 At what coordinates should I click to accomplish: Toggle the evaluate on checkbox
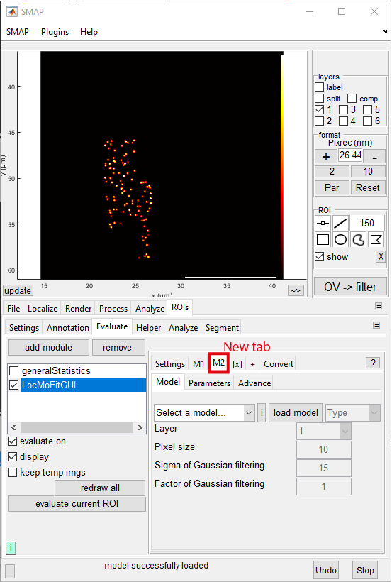point(13,441)
